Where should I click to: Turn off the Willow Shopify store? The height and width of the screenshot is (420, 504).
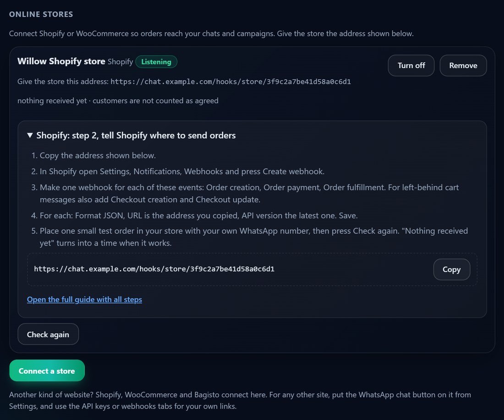click(411, 65)
